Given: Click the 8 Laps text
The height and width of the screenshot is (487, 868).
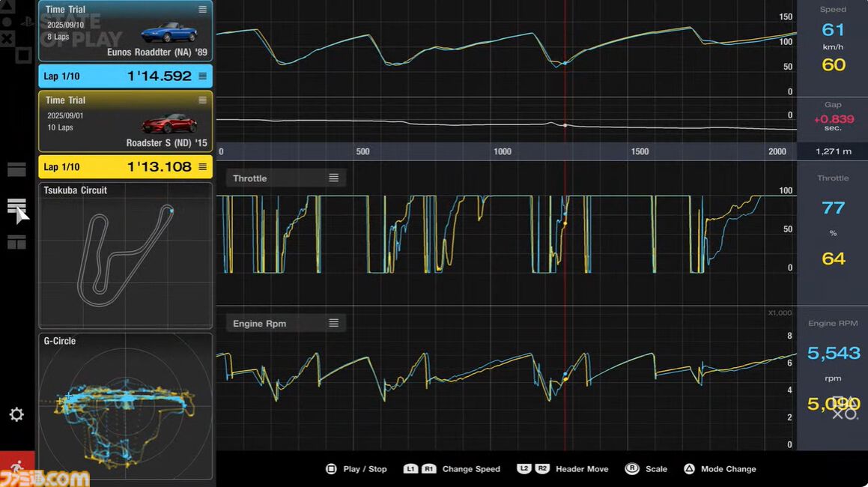Looking at the screenshot, I should [x=58, y=37].
